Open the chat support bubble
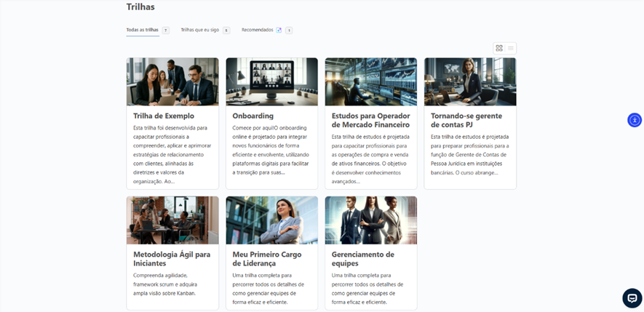The image size is (644, 312). point(632,298)
